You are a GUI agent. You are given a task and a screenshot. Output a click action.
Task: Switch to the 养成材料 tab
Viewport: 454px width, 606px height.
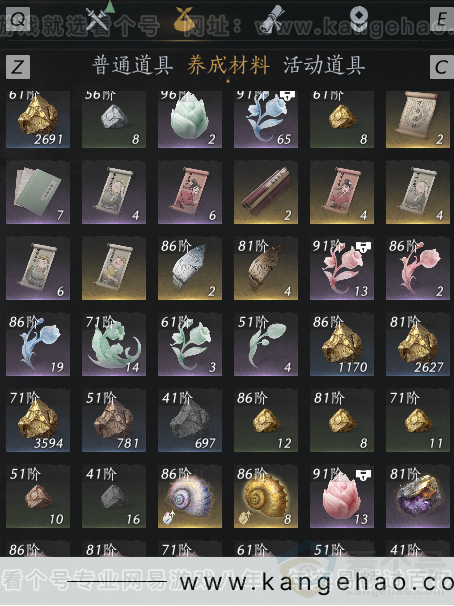228,65
